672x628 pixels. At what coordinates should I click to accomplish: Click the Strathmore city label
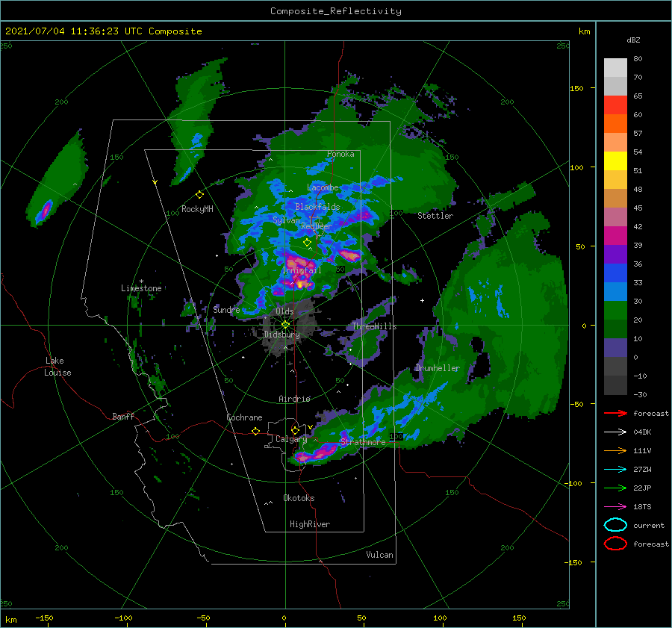click(x=363, y=442)
